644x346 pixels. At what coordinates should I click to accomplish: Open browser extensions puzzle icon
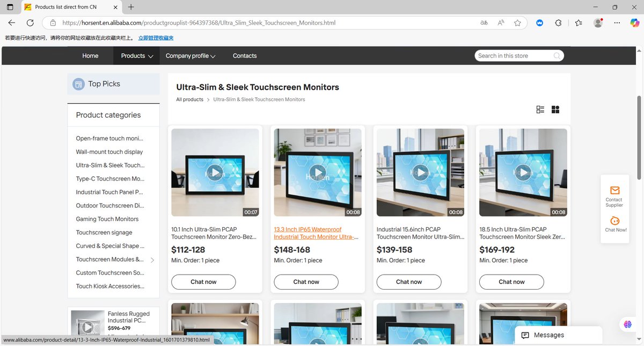559,23
